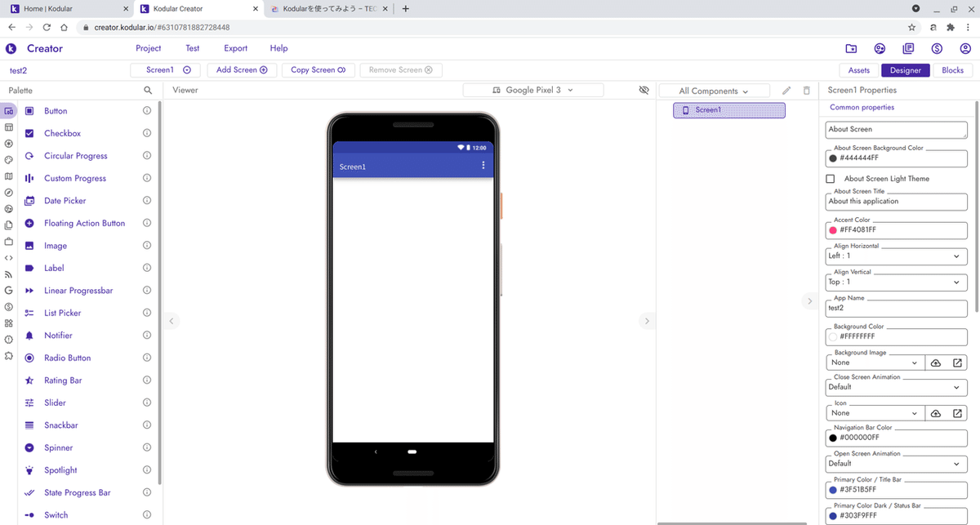Pick the Primary Color Title Bar swatch
Image resolution: width=980 pixels, height=525 pixels.
point(833,490)
